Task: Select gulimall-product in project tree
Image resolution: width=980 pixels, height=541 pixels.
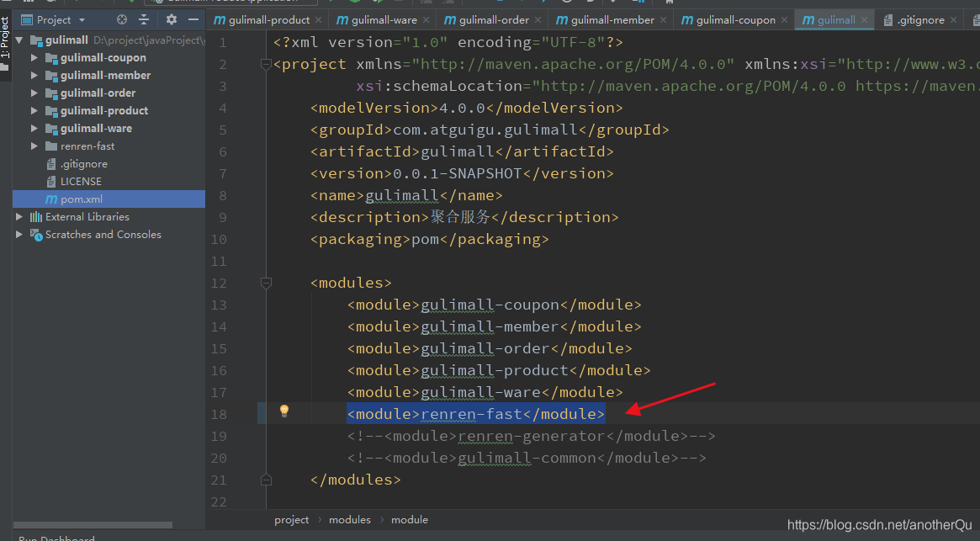Action: [104, 111]
